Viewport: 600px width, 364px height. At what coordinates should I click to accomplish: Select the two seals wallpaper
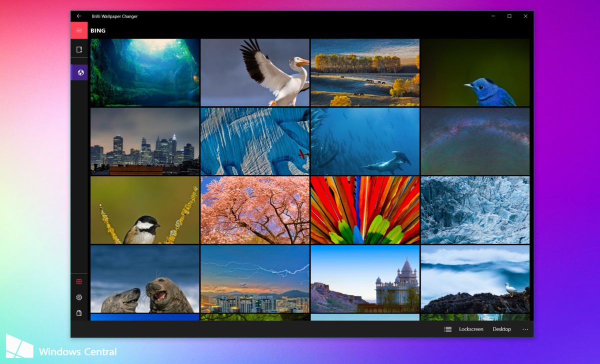click(145, 279)
